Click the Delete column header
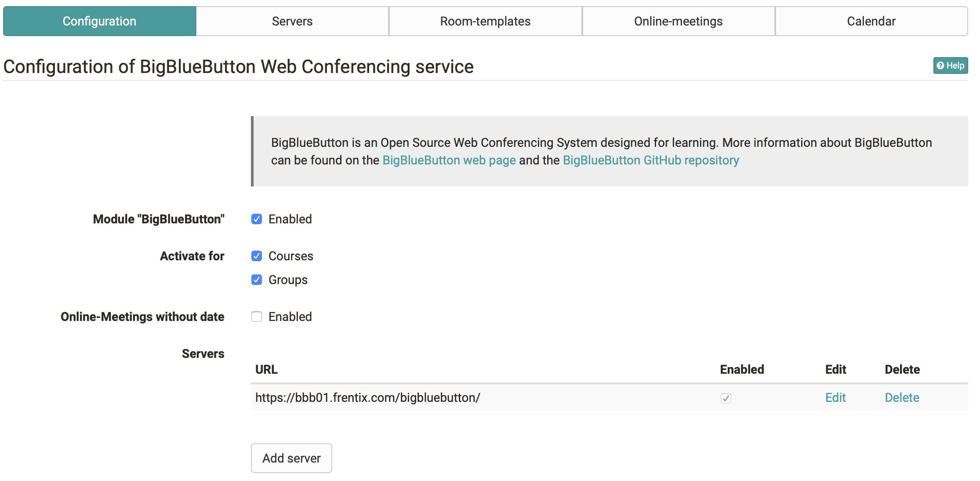This screenshot has width=980, height=481. 902,369
